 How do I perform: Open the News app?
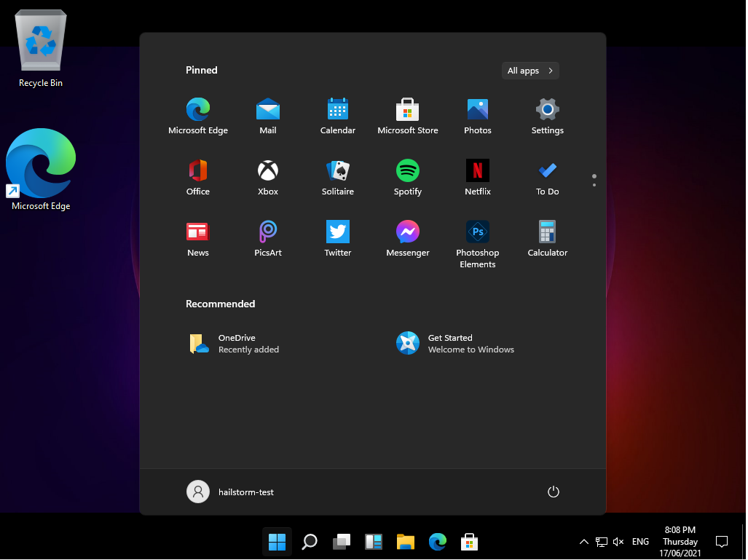[x=198, y=239]
